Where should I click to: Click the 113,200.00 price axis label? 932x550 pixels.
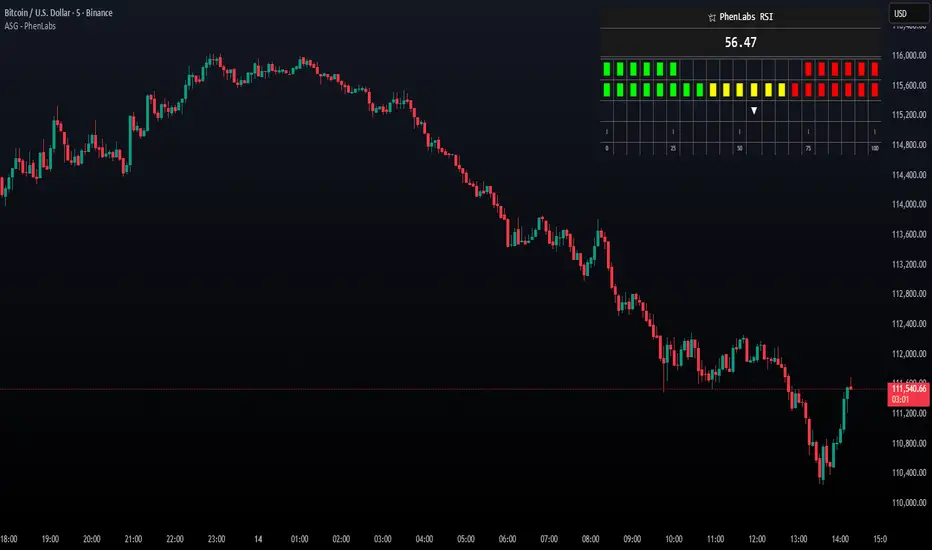point(909,264)
